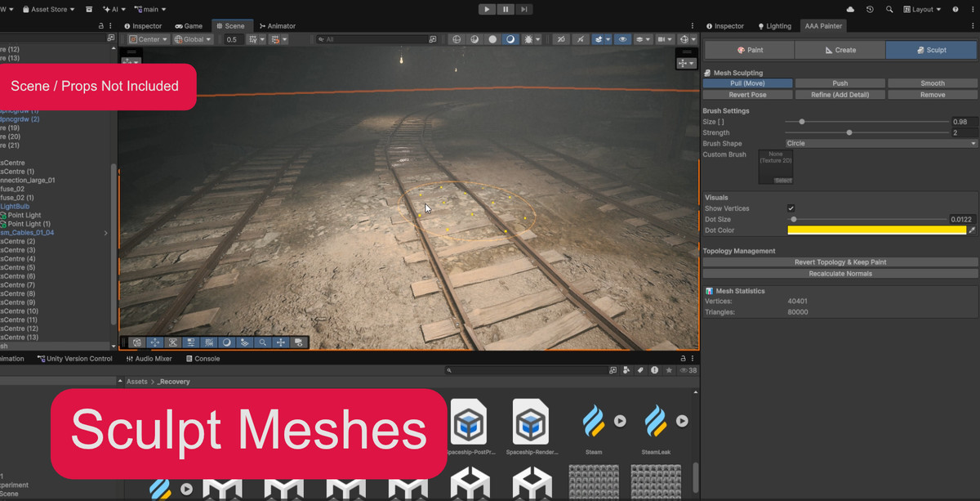The width and height of the screenshot is (980, 501).
Task: Click the gizmos visibility eye icon
Action: [x=623, y=38]
